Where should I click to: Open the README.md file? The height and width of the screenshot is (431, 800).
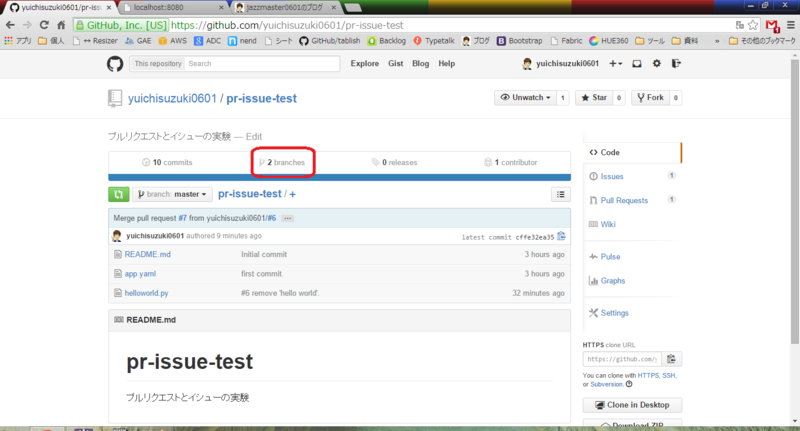pos(147,254)
